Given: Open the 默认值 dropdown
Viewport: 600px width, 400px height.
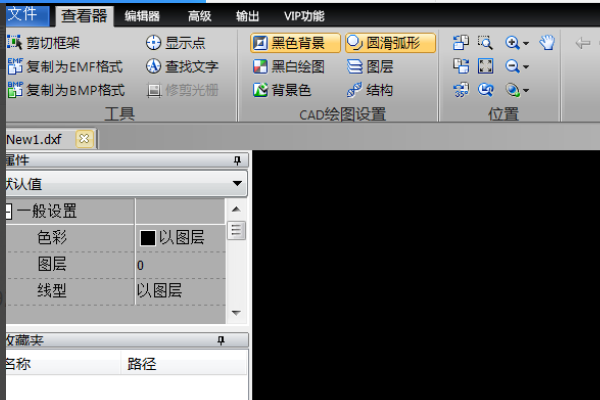Looking at the screenshot, I should point(237,184).
